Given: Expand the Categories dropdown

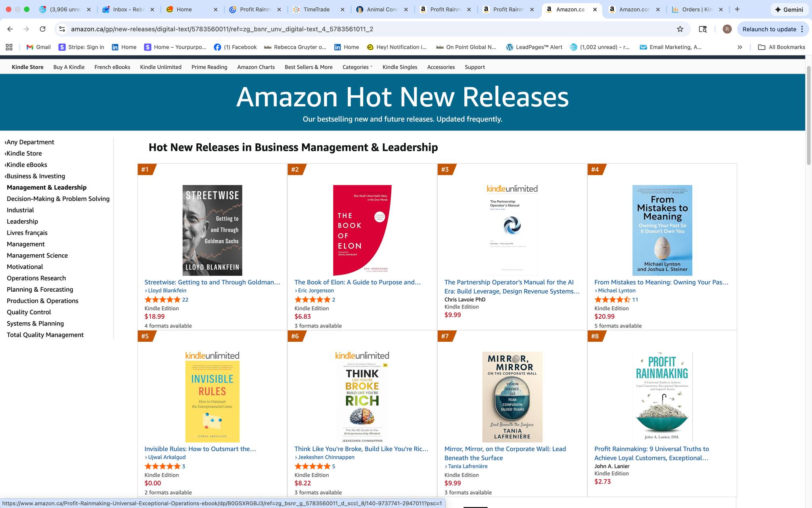Looking at the screenshot, I should pyautogui.click(x=357, y=67).
